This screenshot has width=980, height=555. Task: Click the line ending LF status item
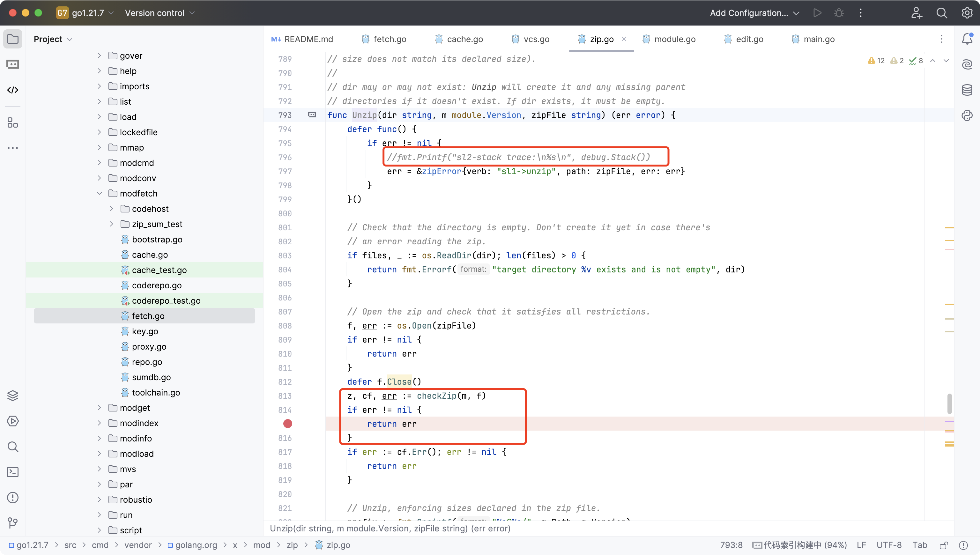[861, 545]
